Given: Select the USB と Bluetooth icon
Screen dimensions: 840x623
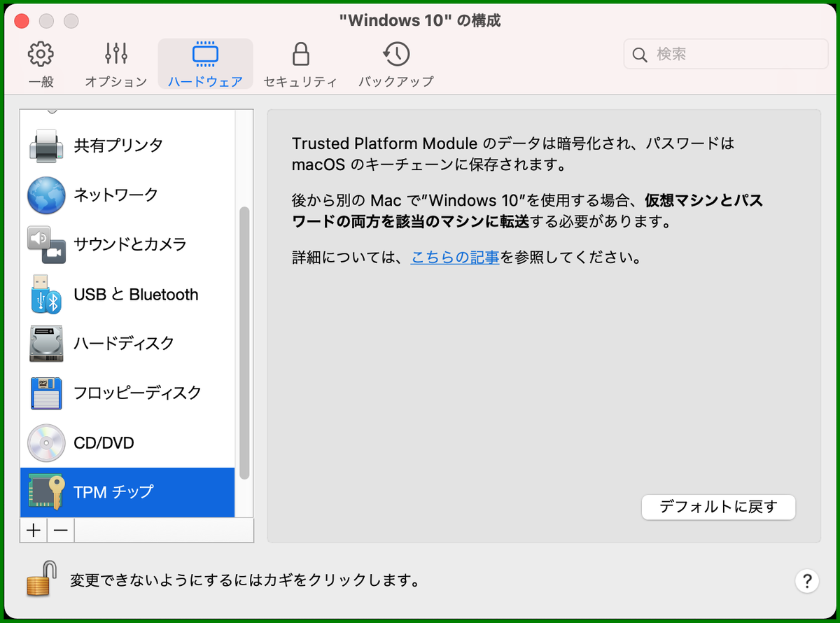Looking at the screenshot, I should tap(46, 294).
